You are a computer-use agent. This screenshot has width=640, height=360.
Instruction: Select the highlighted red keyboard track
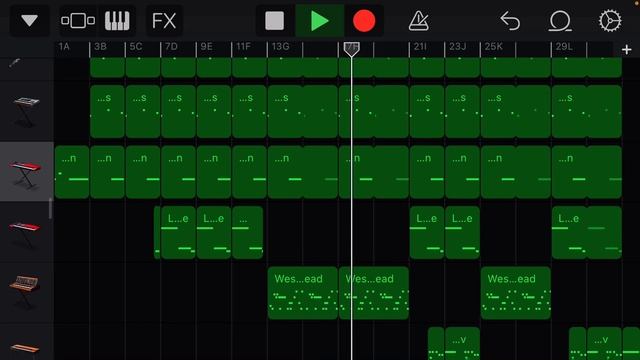[x=26, y=172]
